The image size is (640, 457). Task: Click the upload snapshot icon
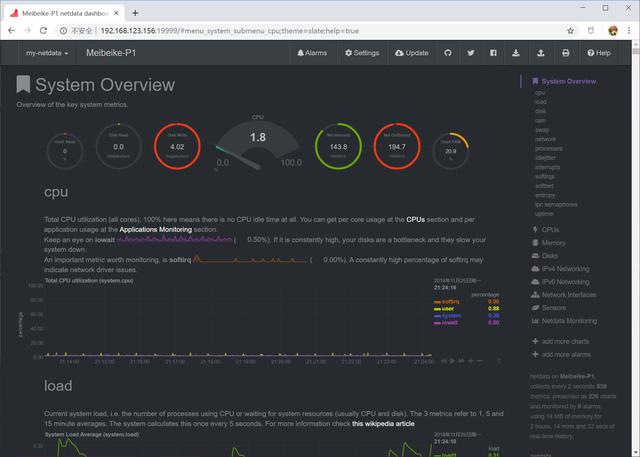(541, 53)
